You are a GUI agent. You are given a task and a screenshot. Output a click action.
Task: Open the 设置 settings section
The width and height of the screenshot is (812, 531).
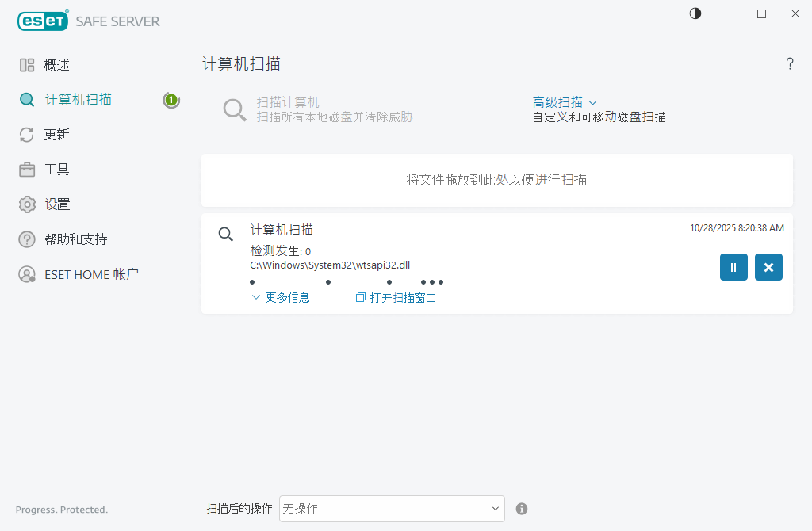tap(56, 204)
